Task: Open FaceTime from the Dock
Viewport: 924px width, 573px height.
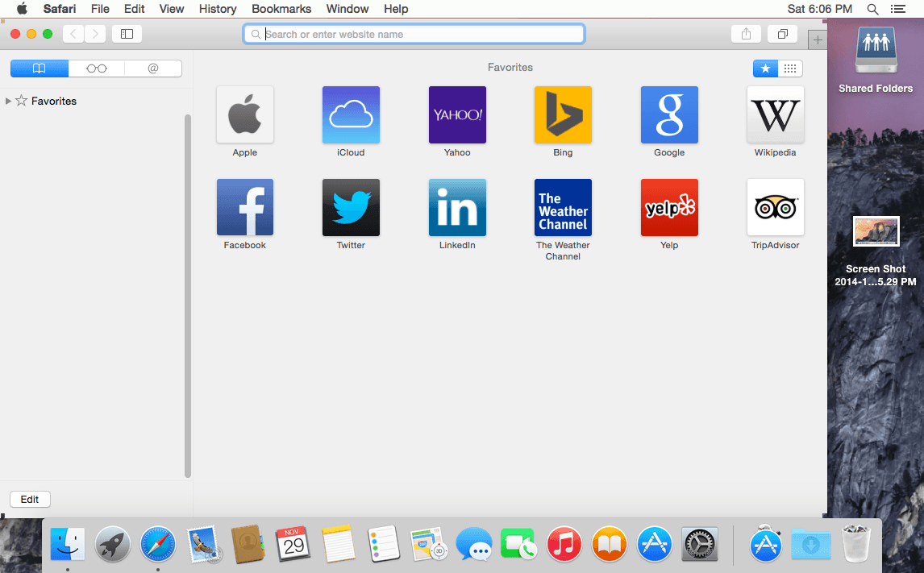Action: pyautogui.click(x=518, y=543)
